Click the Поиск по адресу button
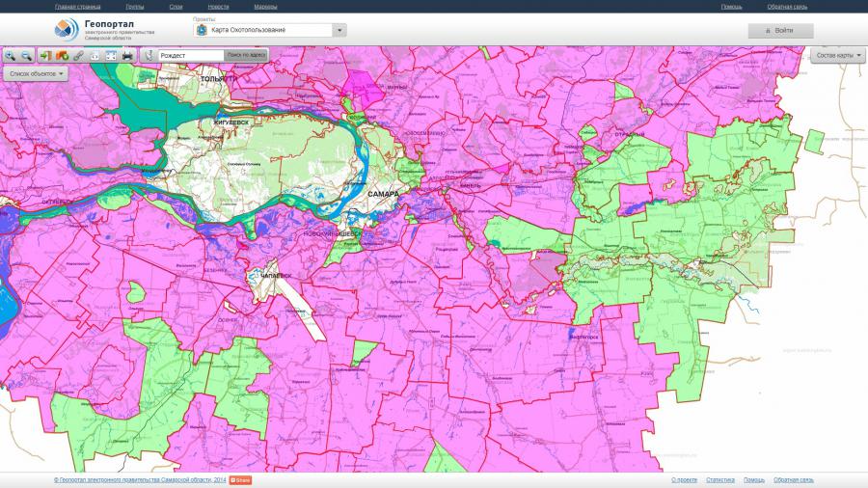868x488 pixels. 245,56
